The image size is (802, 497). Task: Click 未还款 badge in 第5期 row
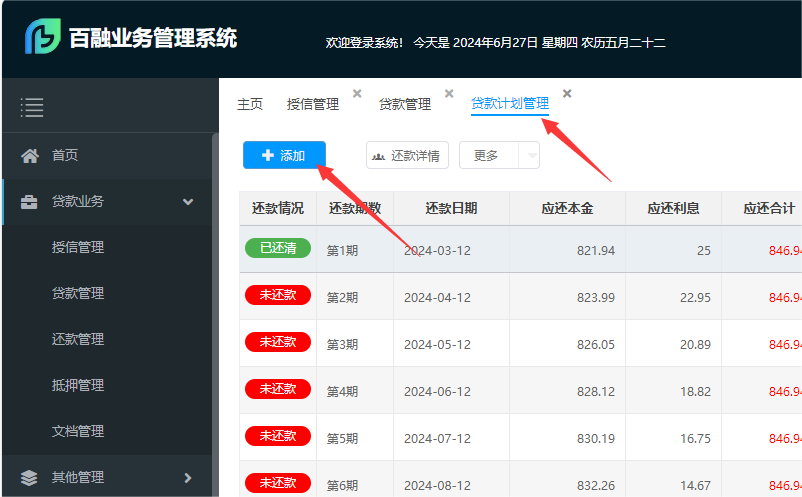(x=278, y=436)
